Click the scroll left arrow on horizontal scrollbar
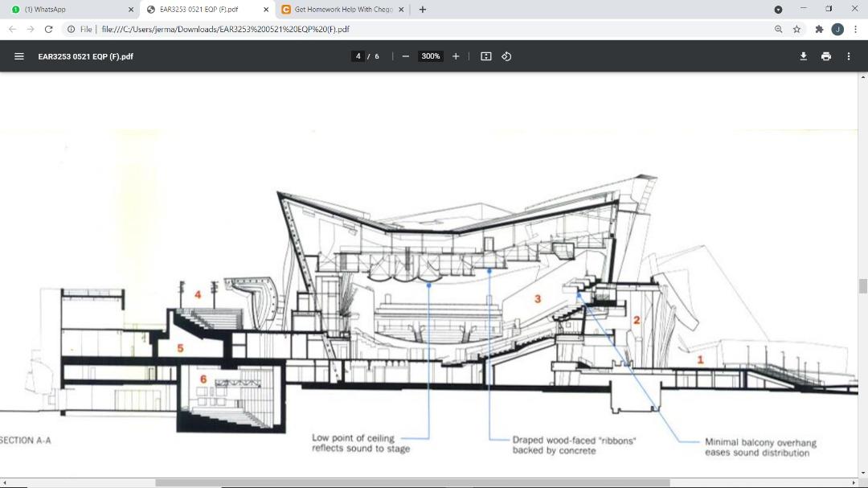Image resolution: width=868 pixels, height=488 pixels. click(x=5, y=483)
